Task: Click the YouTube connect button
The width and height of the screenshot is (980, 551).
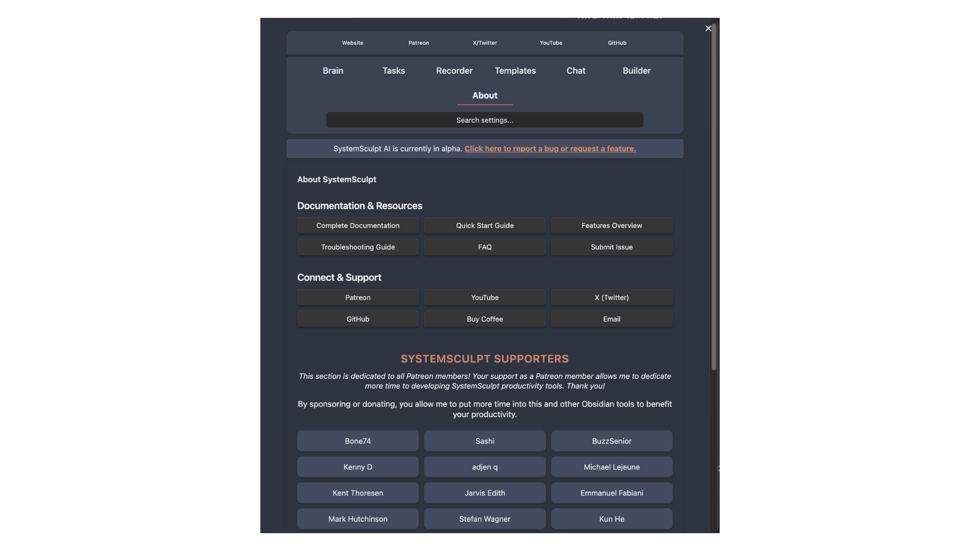Action: click(x=484, y=297)
